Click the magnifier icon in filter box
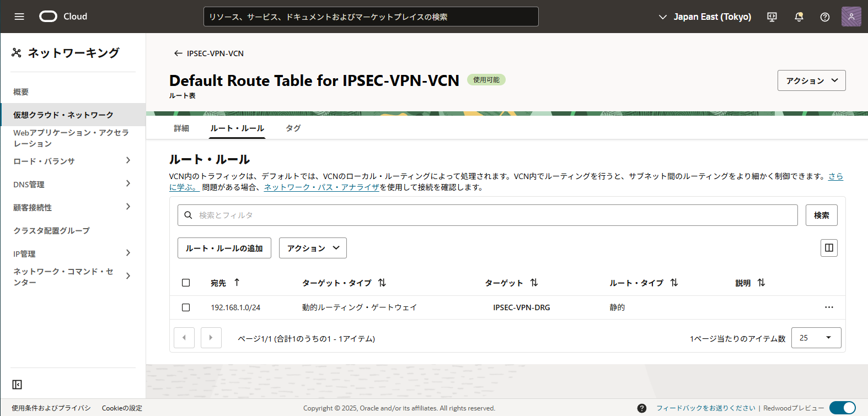This screenshot has width=868, height=416. click(188, 215)
